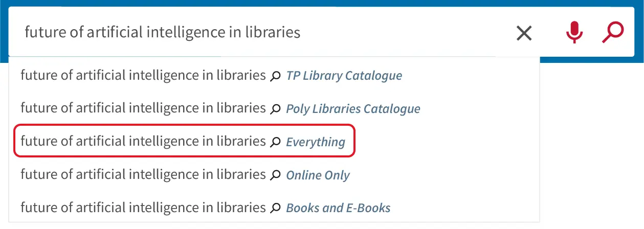Image resolution: width=644 pixels, height=229 pixels.
Task: Pick the Online Only scope
Action: pyautogui.click(x=318, y=175)
